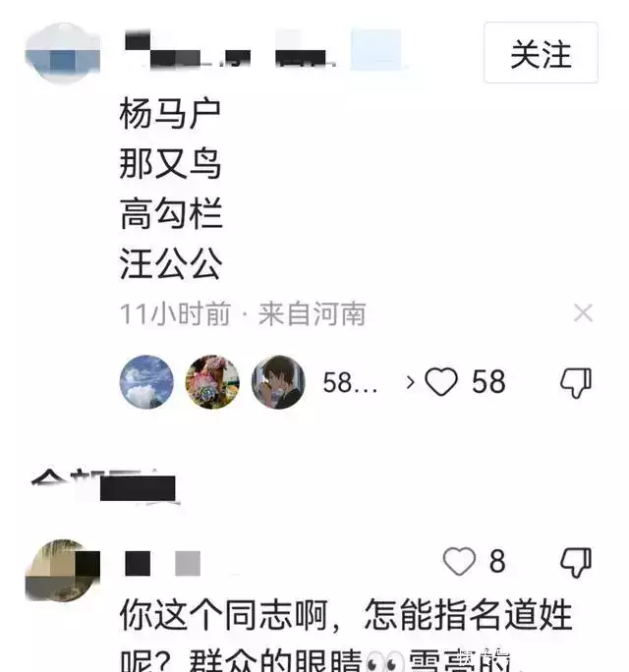Tap the 11小时前 来自河南 timestamp
This screenshot has width=629, height=672.
pyautogui.click(x=243, y=313)
